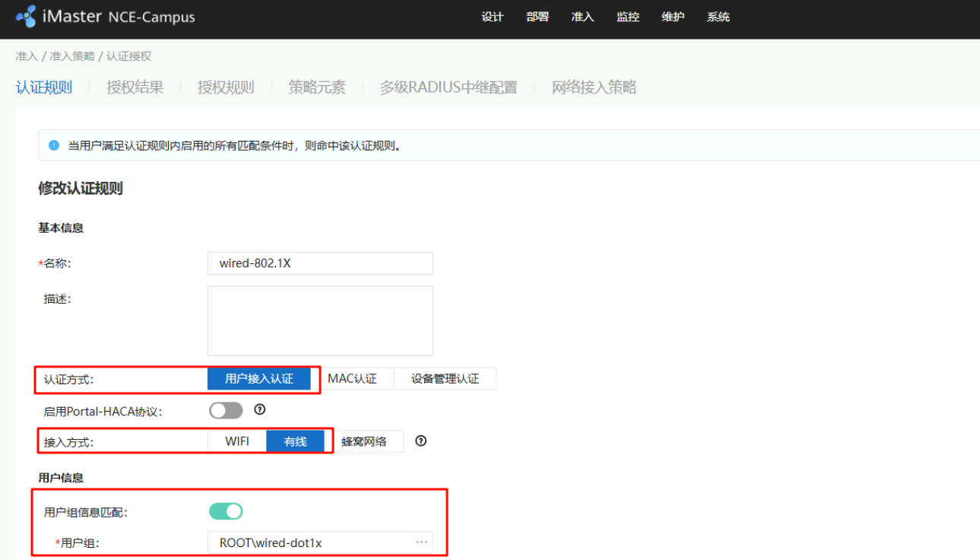Click the 准入策略 breadcrumb link
The image size is (980, 560).
coord(72,56)
